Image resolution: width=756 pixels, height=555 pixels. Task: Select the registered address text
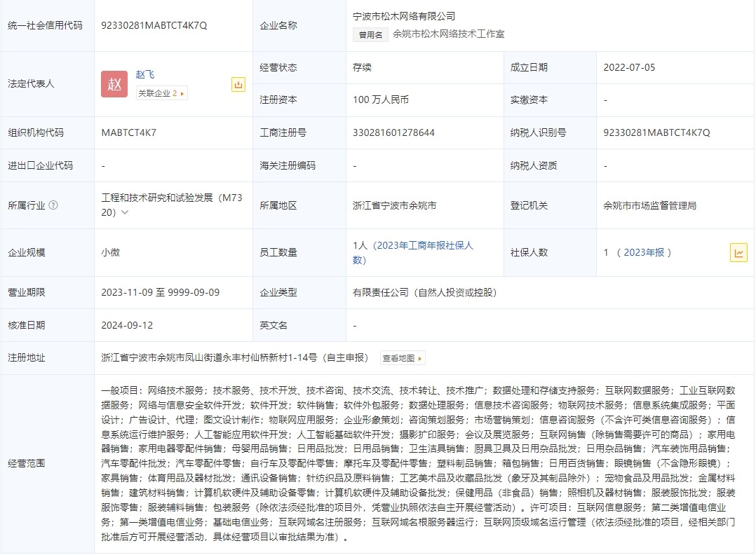tap(235, 357)
